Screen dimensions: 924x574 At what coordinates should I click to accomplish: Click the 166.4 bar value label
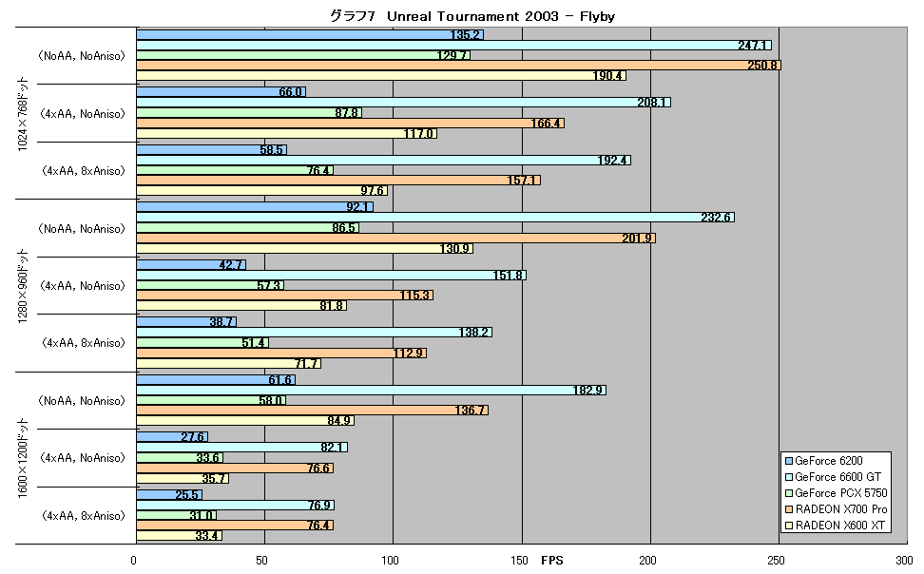546,124
